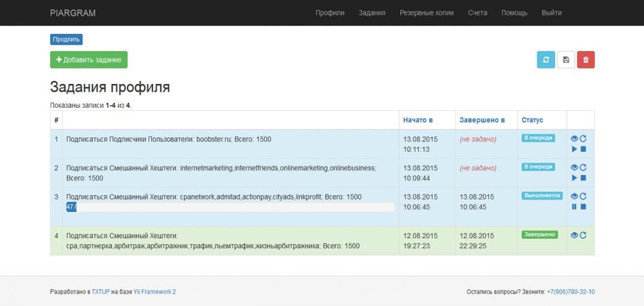Screen dimensions: 644x306
Task: Stop task 2 using the square icon
Action: tap(584, 178)
